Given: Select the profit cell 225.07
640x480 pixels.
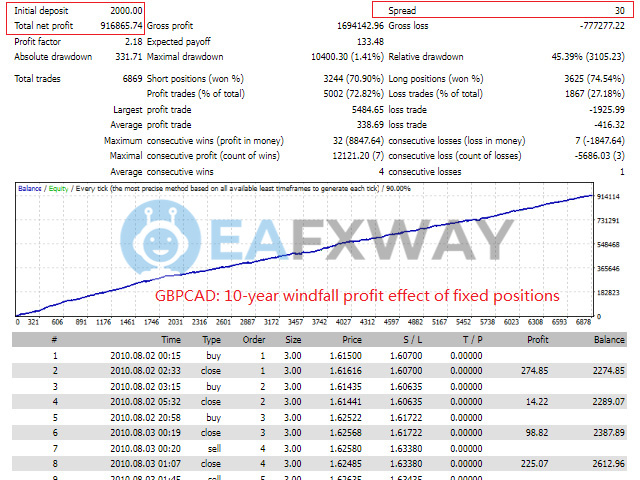Looking at the screenshot, I should (x=535, y=464).
